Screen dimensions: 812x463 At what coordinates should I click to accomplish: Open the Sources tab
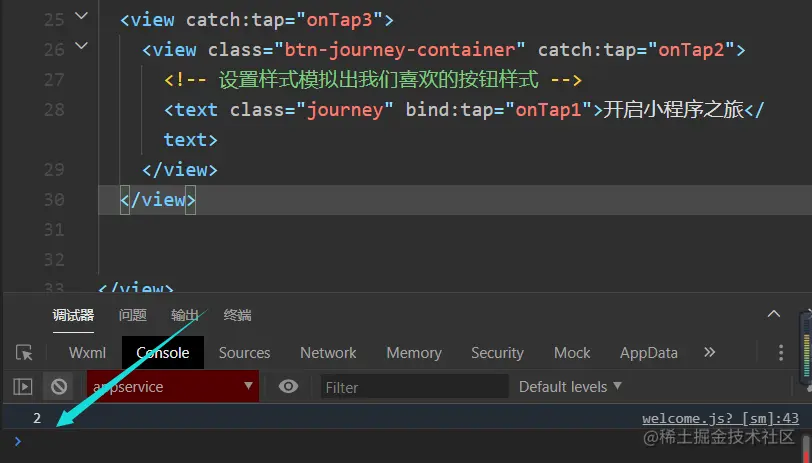(x=244, y=353)
